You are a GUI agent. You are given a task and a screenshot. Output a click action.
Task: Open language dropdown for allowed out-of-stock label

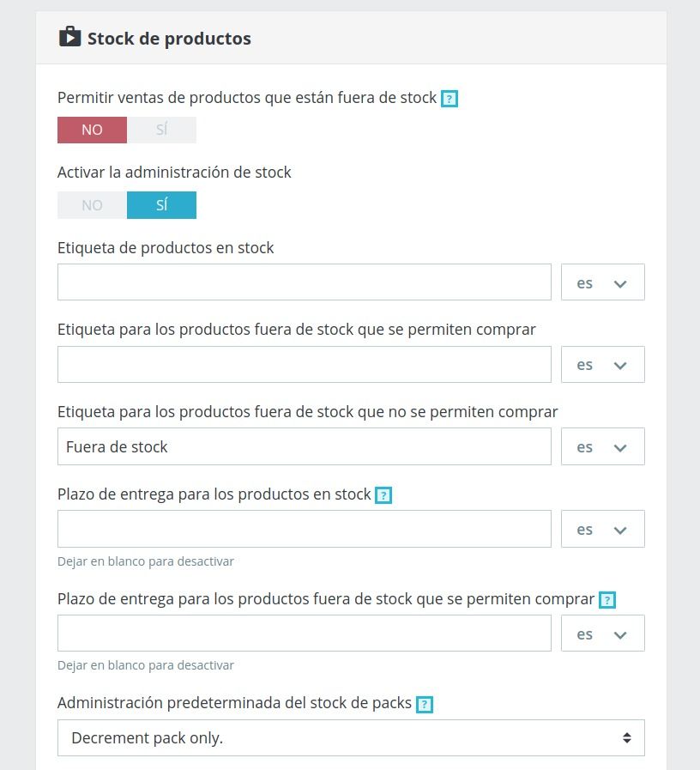click(x=603, y=364)
